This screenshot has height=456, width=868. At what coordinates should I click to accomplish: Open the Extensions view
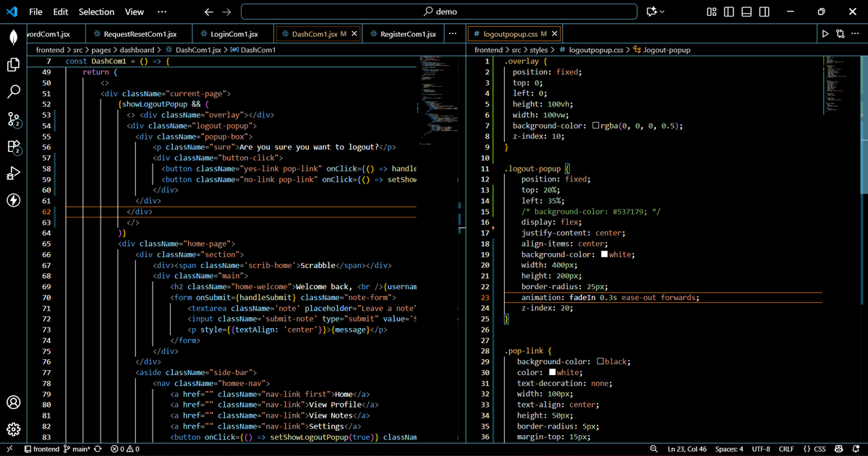(x=13, y=147)
